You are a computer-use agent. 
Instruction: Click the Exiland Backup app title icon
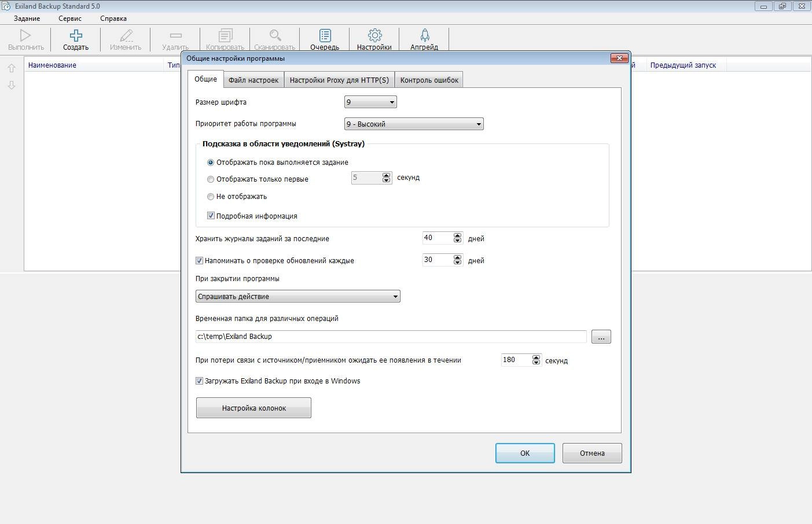pyautogui.click(x=6, y=6)
